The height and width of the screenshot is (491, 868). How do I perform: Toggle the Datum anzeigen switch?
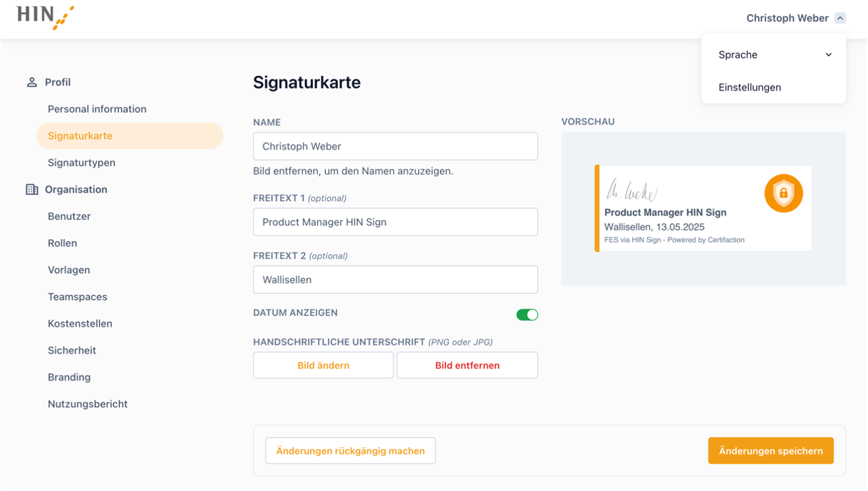pos(527,314)
